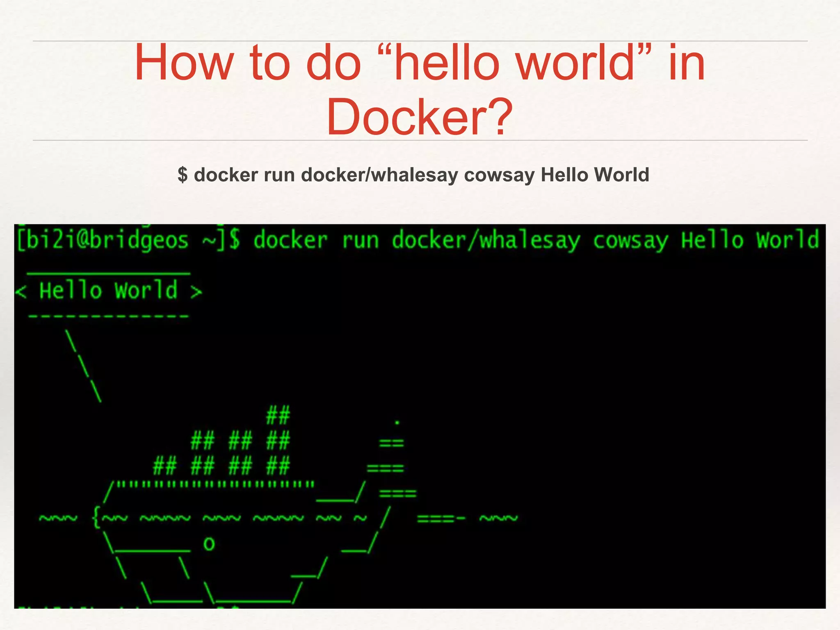The width and height of the screenshot is (840, 630).
Task: Click "cowsay" in the terminal command line
Action: point(630,241)
